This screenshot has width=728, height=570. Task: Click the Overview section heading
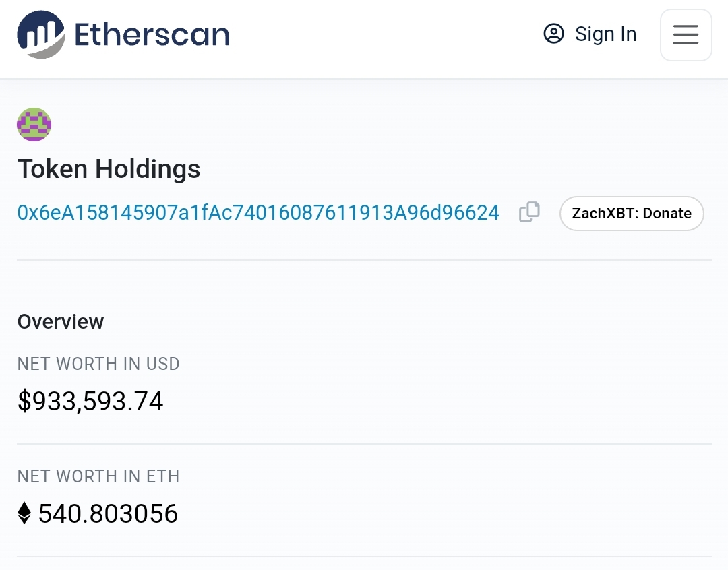[61, 321]
